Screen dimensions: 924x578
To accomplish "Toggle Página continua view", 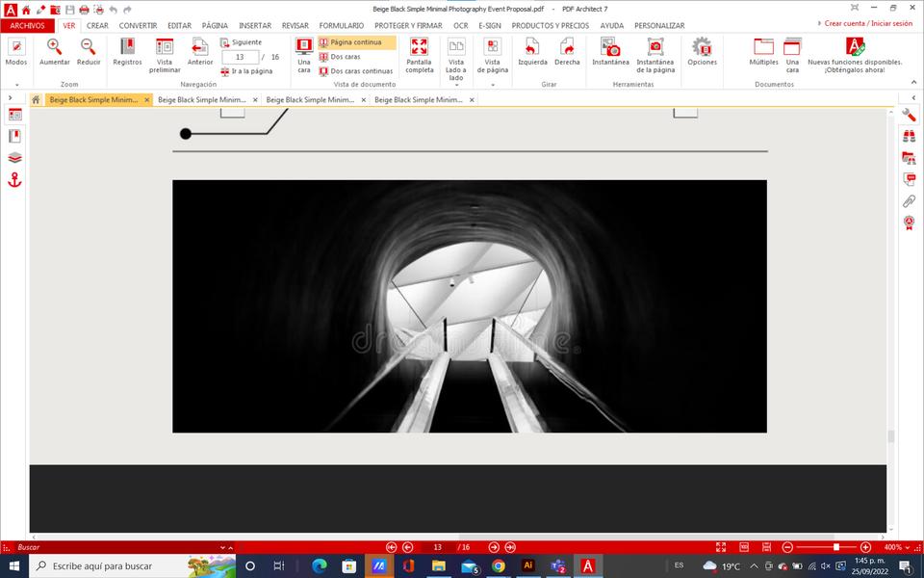I will [356, 42].
